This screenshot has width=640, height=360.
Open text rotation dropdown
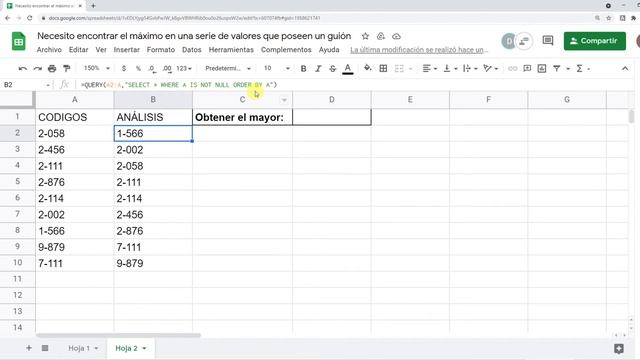point(490,69)
